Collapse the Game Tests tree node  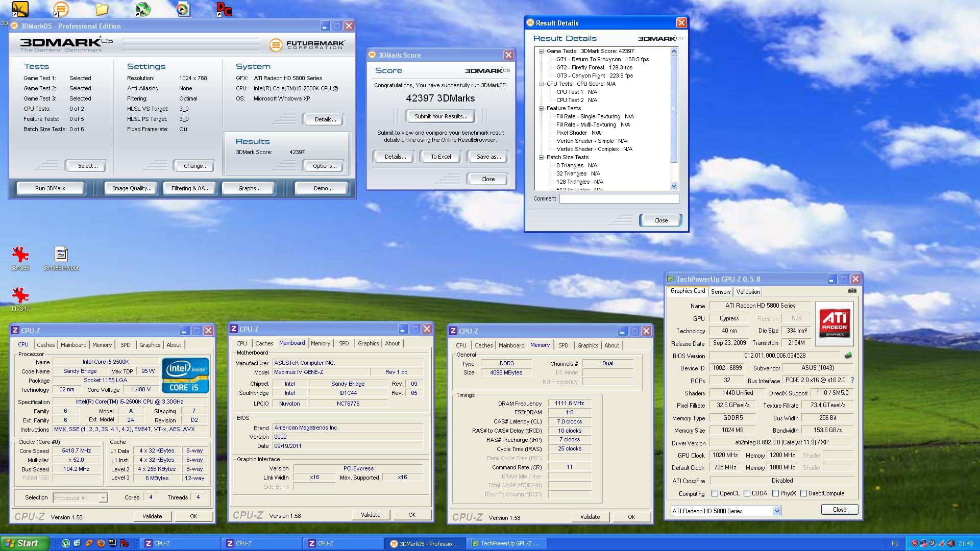(x=541, y=51)
